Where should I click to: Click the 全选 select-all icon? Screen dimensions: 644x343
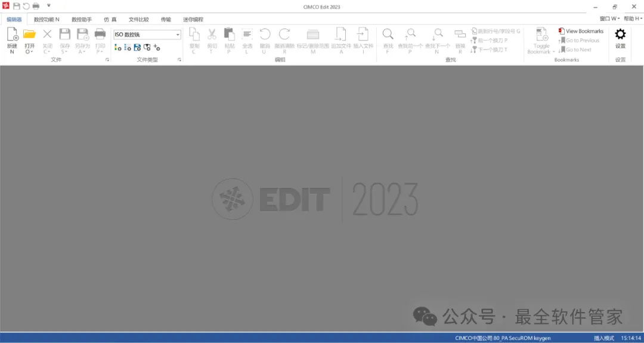(x=247, y=34)
